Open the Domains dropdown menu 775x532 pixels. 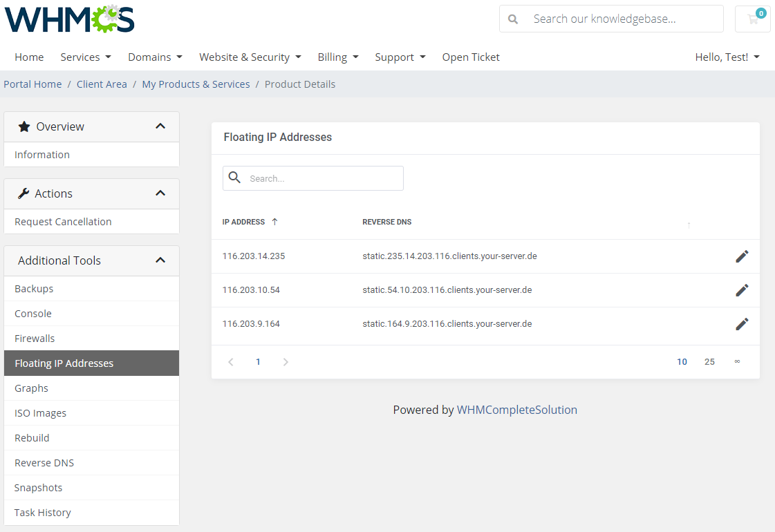tap(155, 57)
